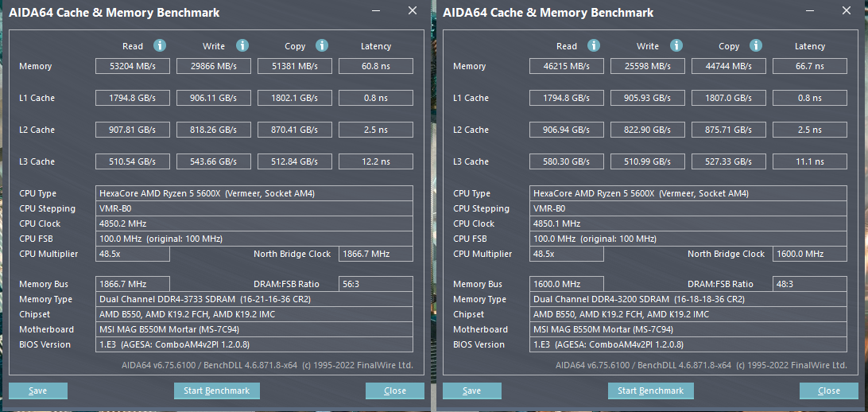Image resolution: width=868 pixels, height=412 pixels.
Task: Click L3 Cache write value 510.99 GB/s
Action: [x=648, y=161]
